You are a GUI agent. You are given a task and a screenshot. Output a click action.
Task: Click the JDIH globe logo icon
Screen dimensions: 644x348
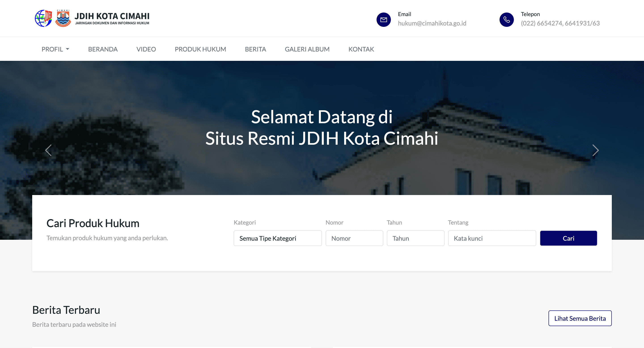tap(44, 18)
